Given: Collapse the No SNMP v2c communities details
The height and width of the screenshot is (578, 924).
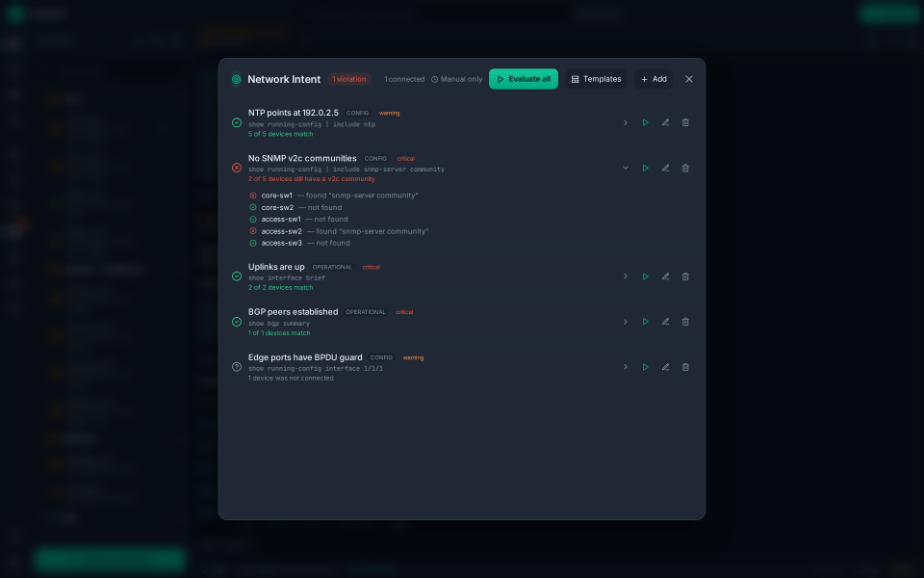Looking at the screenshot, I should (x=626, y=168).
